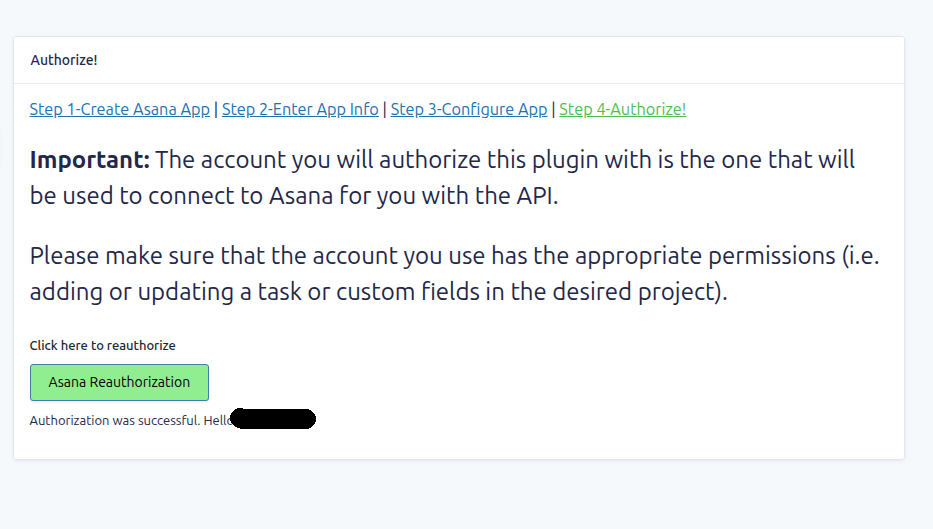Select the green Step 4-Authorize! link

(x=622, y=109)
